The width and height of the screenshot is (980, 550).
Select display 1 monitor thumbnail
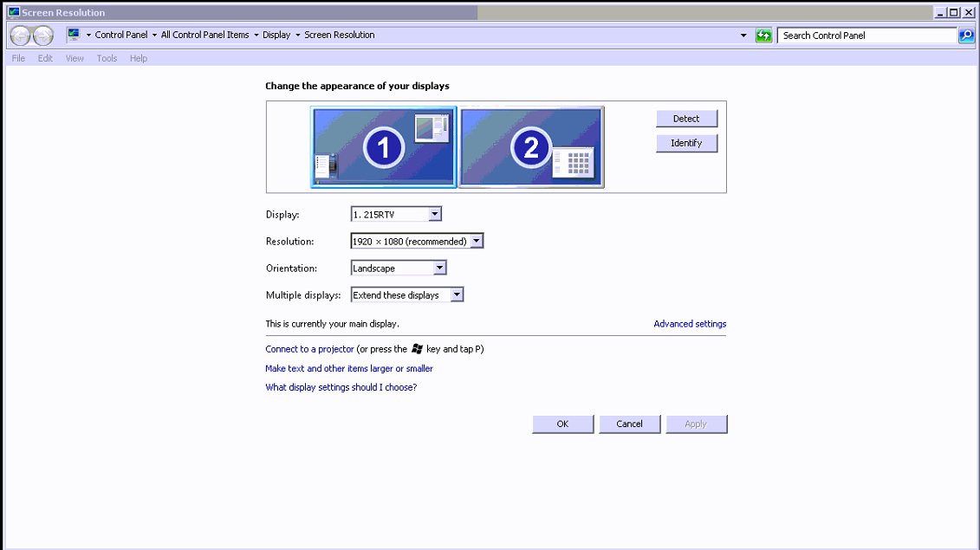(x=383, y=147)
